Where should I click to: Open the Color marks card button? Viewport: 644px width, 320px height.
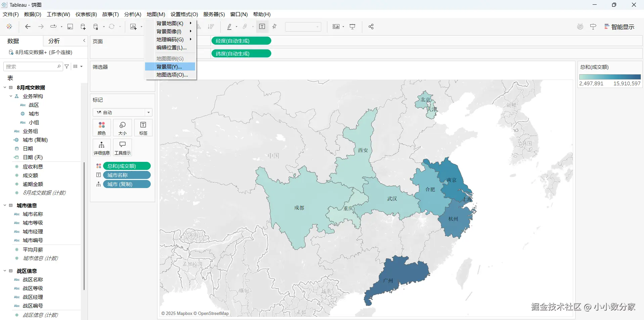click(102, 128)
